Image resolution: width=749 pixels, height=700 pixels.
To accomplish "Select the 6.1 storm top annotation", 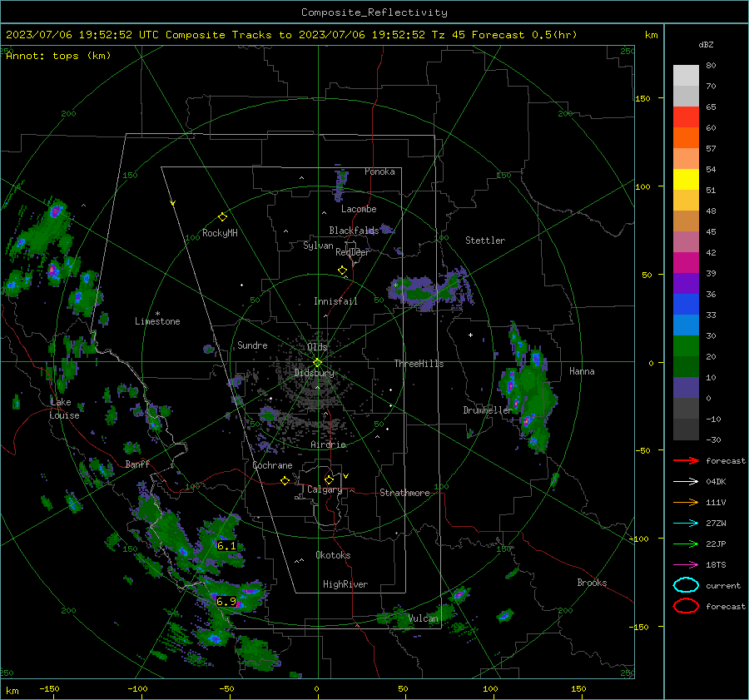I will (226, 546).
